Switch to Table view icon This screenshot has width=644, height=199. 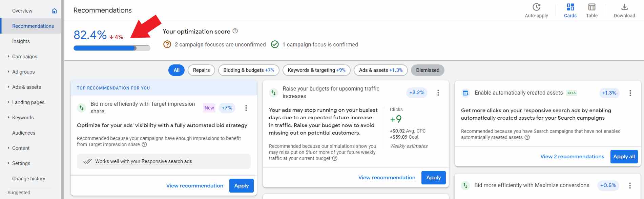pos(591,7)
